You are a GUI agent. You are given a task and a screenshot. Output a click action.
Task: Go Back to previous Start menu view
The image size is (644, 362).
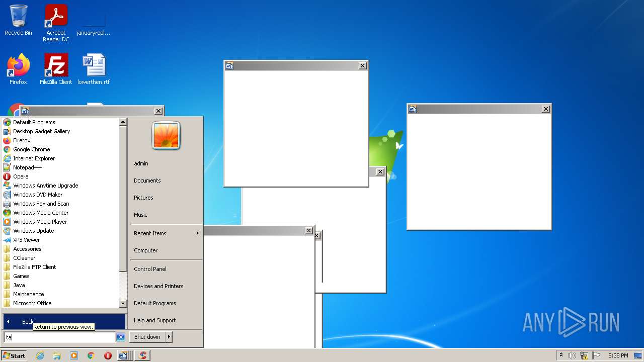click(64, 321)
